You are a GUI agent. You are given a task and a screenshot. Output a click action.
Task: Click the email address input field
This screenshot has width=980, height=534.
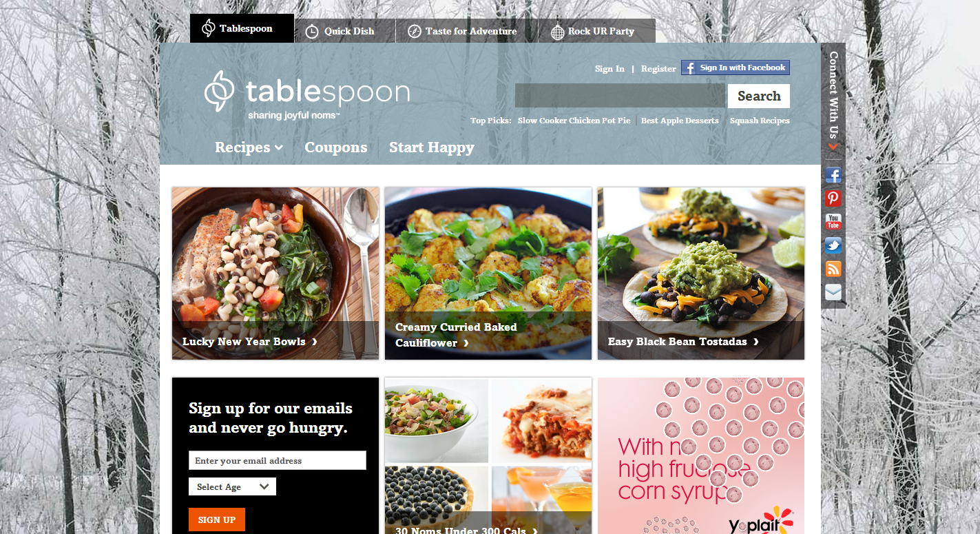tap(278, 460)
